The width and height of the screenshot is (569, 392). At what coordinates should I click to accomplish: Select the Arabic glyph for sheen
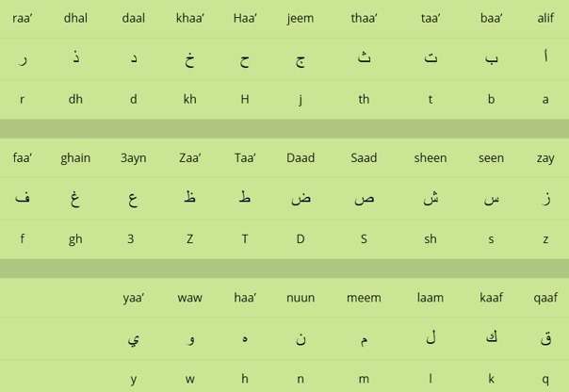coord(431,198)
